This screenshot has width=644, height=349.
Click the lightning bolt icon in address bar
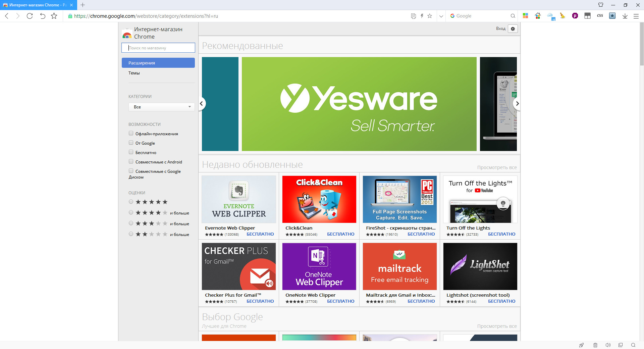[422, 16]
